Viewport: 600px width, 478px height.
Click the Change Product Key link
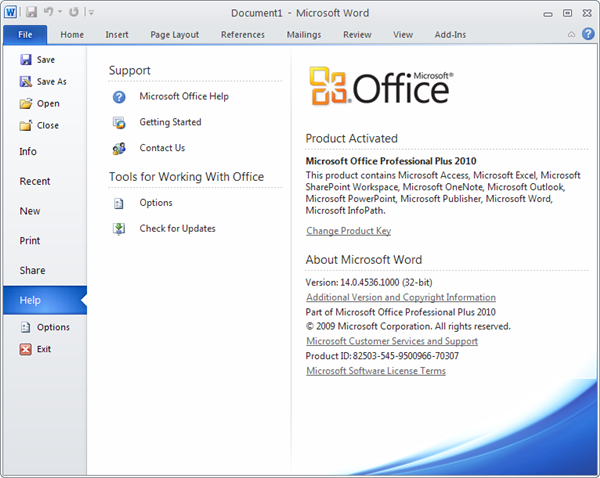click(348, 232)
